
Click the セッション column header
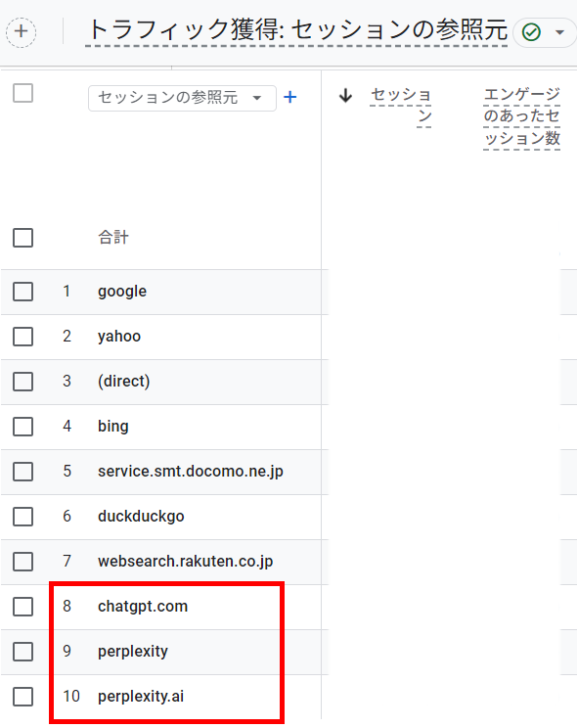point(401,106)
